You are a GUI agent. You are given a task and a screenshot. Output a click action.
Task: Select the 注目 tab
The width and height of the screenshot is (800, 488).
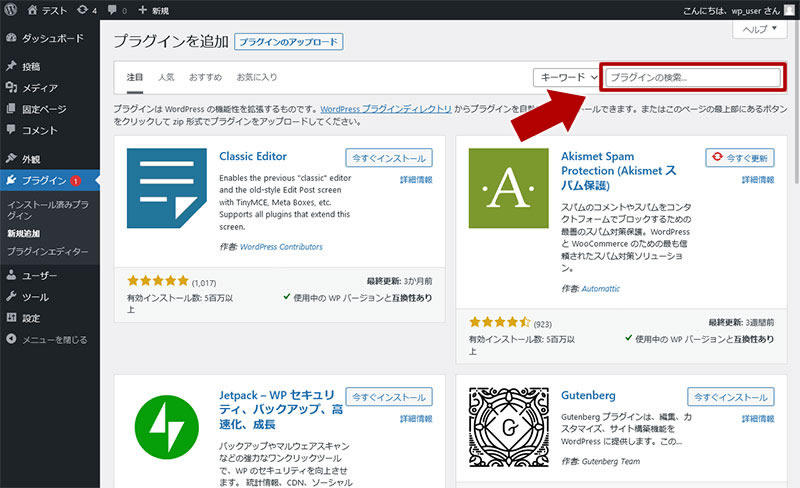point(135,77)
